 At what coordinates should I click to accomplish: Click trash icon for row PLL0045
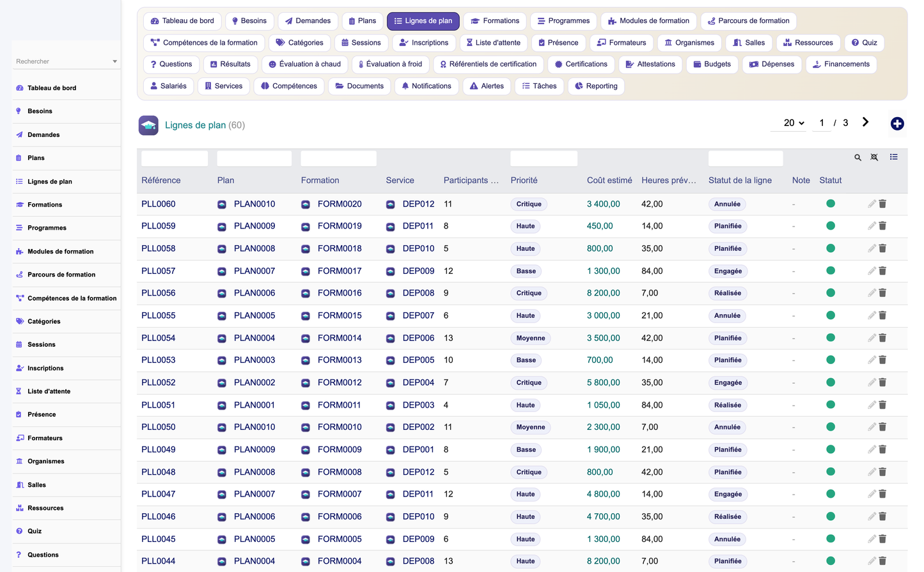click(x=882, y=539)
